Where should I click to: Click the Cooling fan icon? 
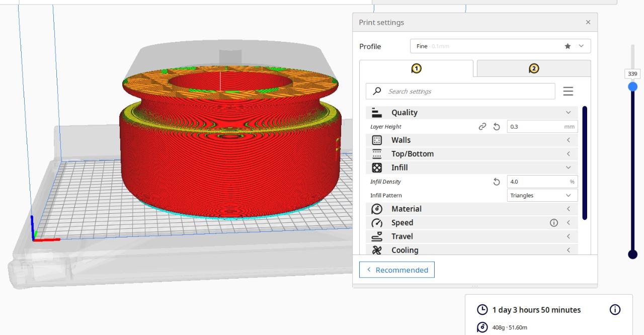tap(376, 250)
